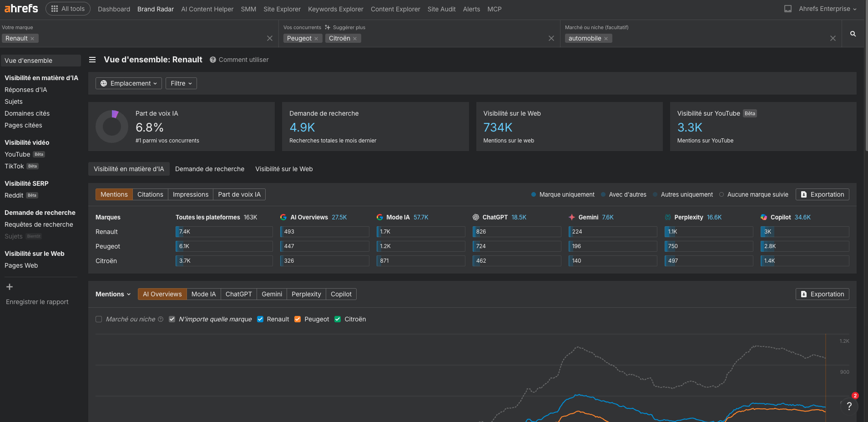Open Réponses d'IA in the sidebar
Screen dimensions: 868x422
(26, 90)
